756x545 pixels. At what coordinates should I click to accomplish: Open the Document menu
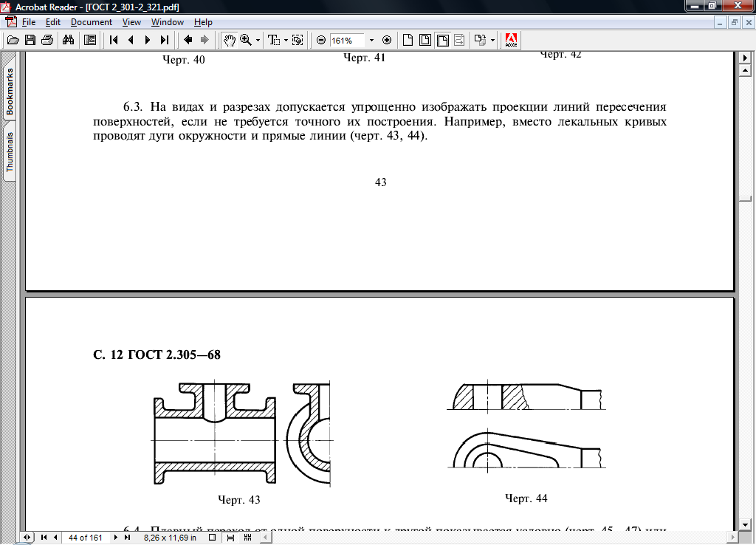[x=91, y=22]
